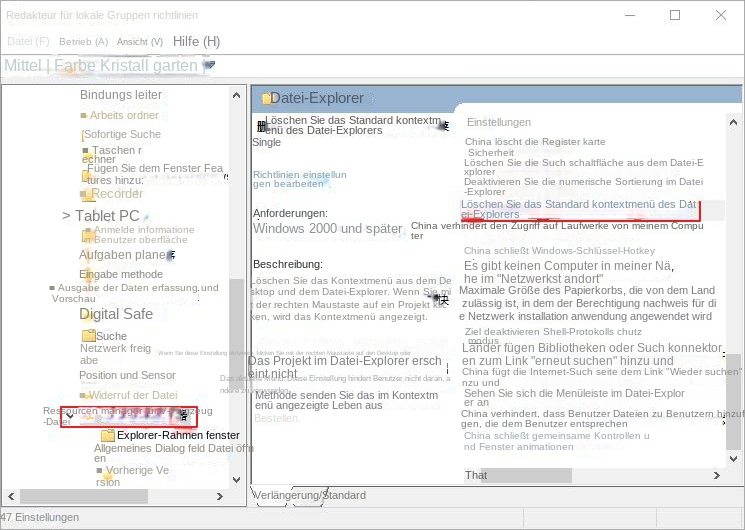The width and height of the screenshot is (745, 530).
Task: Click tree pane scroll up arrow
Action: tap(236, 95)
